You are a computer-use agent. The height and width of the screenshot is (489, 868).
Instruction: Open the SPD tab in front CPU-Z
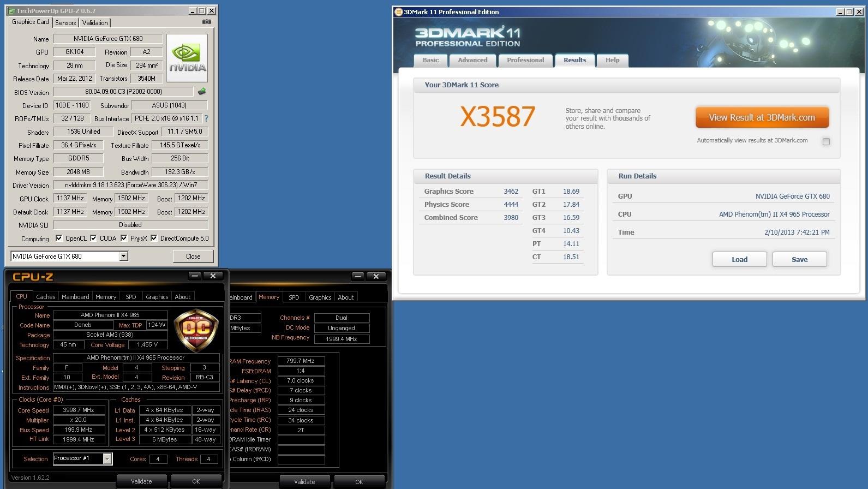[131, 297]
